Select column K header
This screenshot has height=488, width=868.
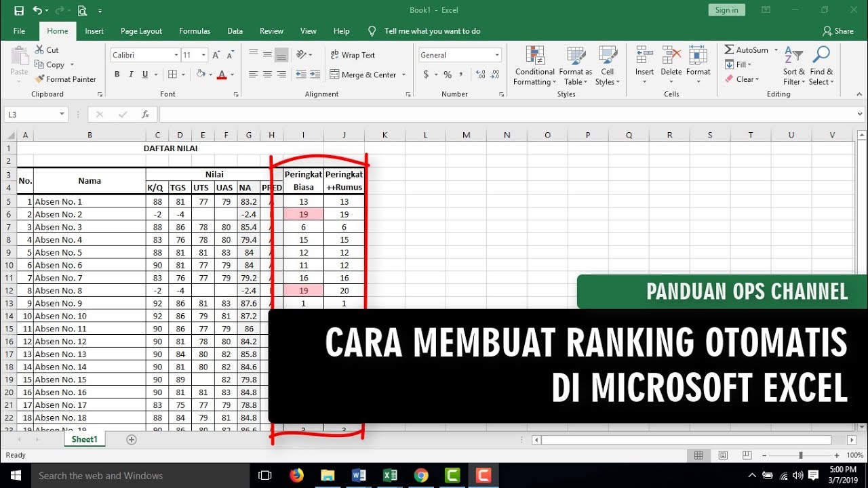tap(384, 136)
